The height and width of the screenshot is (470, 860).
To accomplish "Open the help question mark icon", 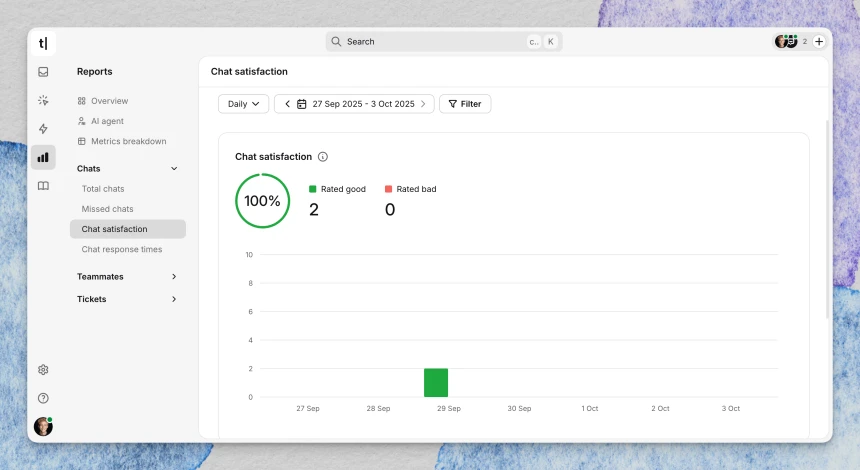I will click(x=43, y=398).
